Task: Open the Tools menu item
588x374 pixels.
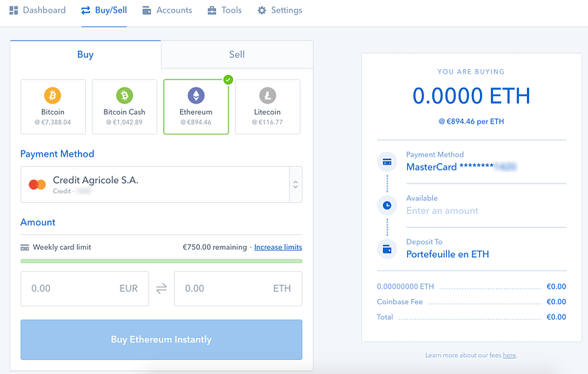Action: tap(225, 10)
